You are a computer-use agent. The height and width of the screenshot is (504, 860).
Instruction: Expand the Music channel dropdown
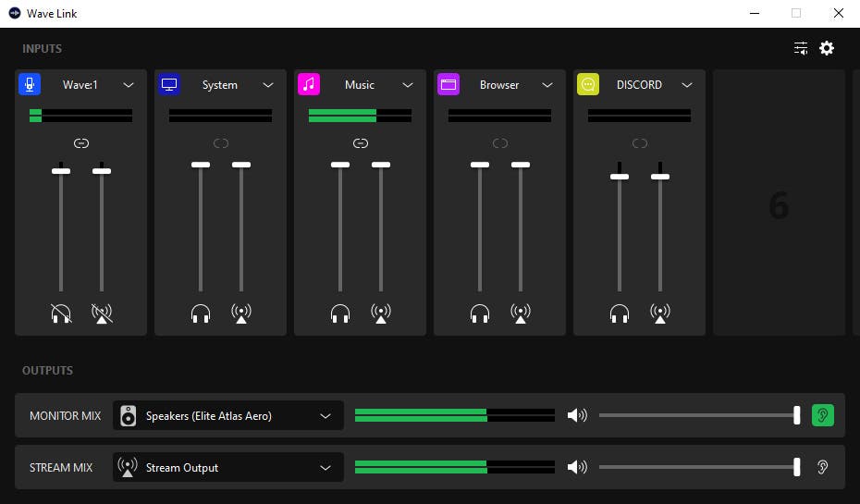(408, 85)
